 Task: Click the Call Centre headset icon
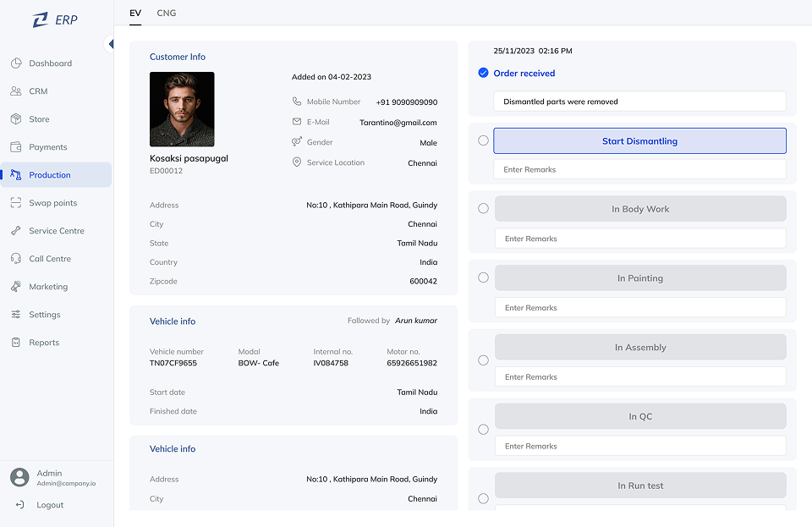16,259
